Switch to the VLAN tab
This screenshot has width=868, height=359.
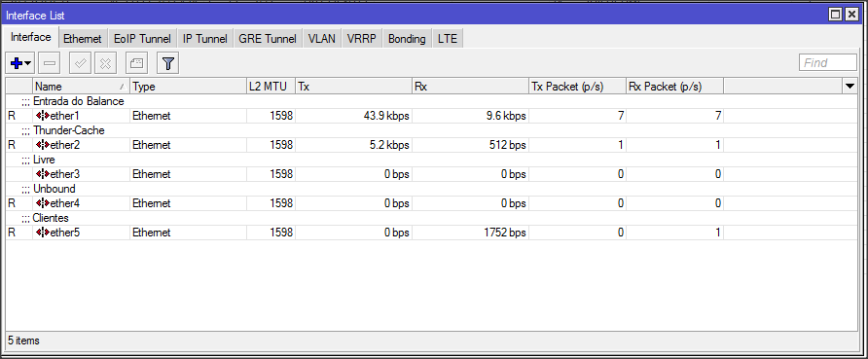(x=322, y=39)
